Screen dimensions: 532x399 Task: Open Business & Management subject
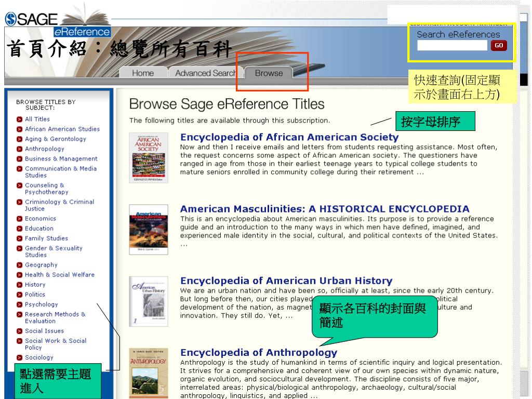61,158
